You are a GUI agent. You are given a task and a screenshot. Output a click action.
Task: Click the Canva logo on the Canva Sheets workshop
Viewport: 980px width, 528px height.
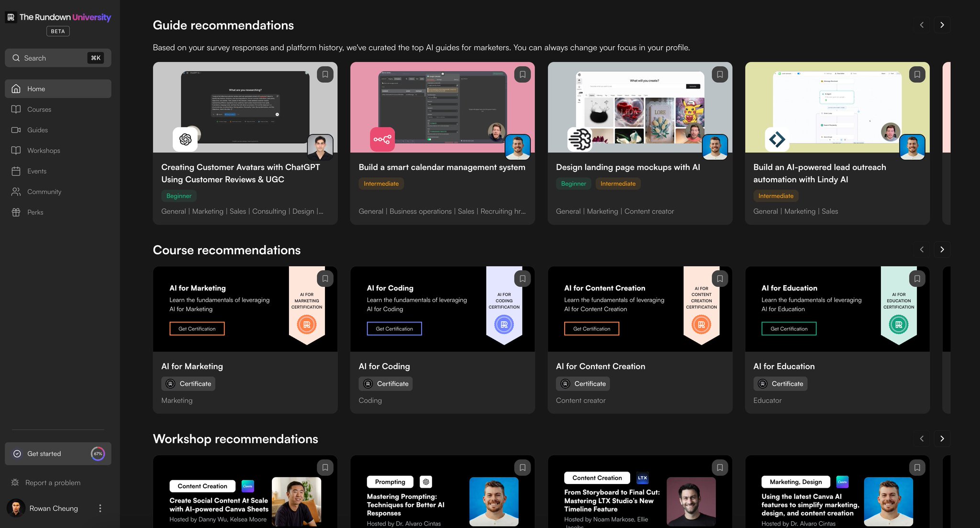click(248, 486)
